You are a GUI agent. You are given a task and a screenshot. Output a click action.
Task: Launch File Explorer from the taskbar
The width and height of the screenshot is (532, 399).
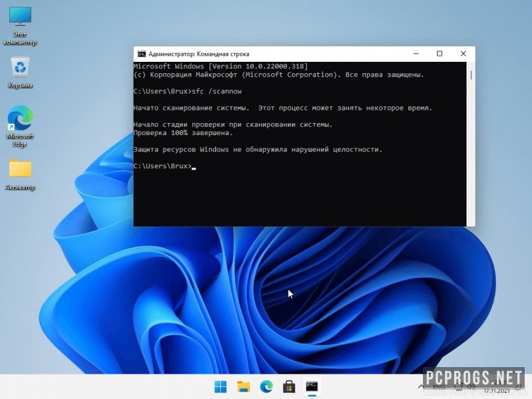pyautogui.click(x=243, y=386)
